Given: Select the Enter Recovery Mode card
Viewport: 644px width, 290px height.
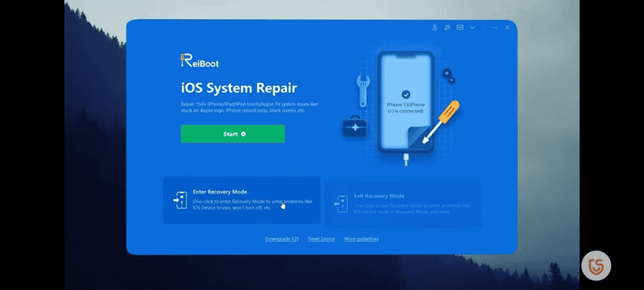Looking at the screenshot, I should tap(242, 200).
